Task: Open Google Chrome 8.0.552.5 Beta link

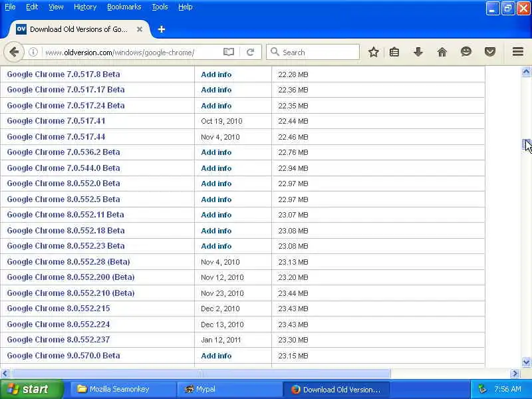Action: coord(63,199)
